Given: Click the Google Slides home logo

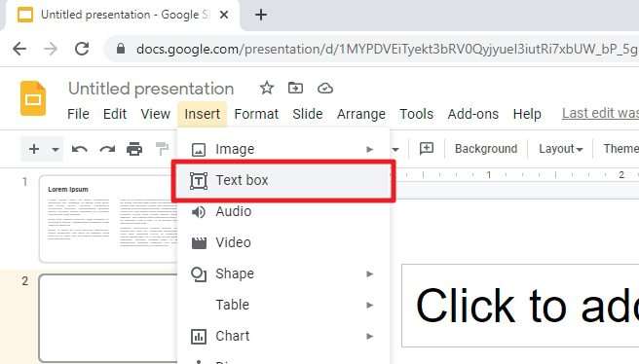Looking at the screenshot, I should (x=33, y=98).
